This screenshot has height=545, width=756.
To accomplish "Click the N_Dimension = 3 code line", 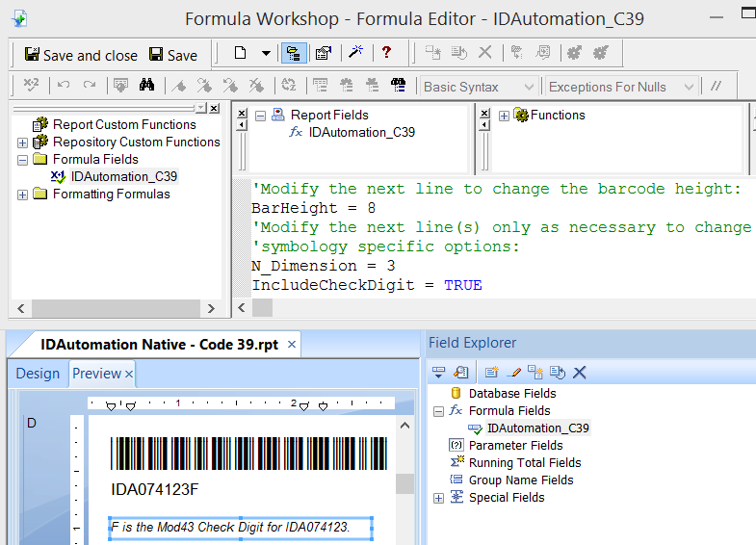I will point(323,266).
